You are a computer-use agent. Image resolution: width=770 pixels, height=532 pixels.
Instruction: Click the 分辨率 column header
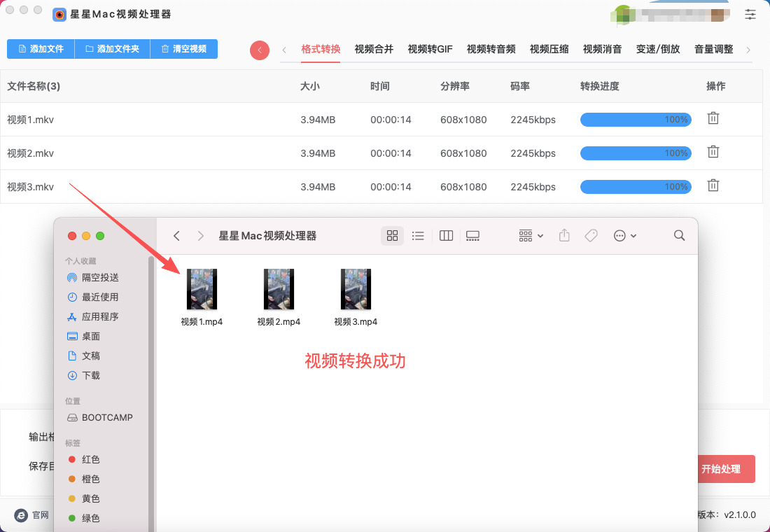pos(455,87)
